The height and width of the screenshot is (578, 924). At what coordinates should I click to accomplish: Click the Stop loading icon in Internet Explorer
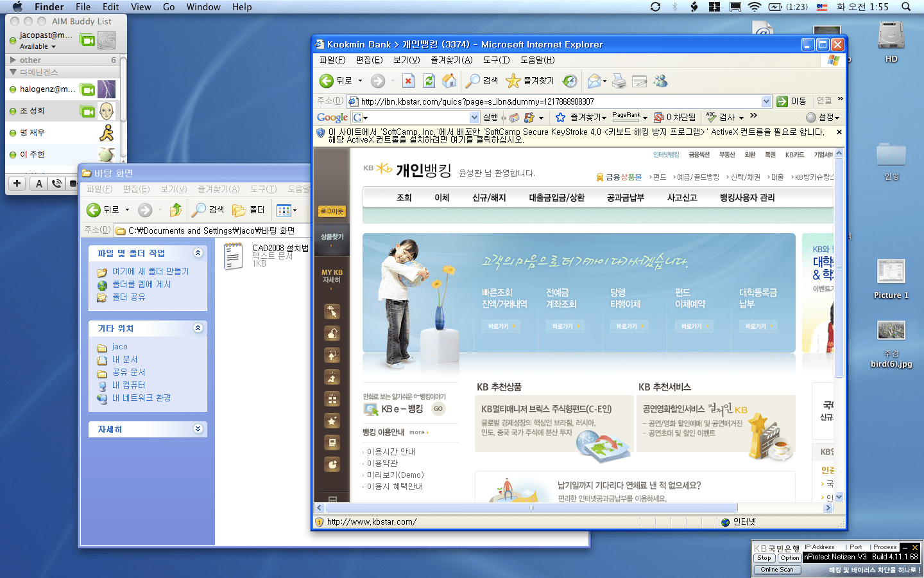(x=408, y=80)
